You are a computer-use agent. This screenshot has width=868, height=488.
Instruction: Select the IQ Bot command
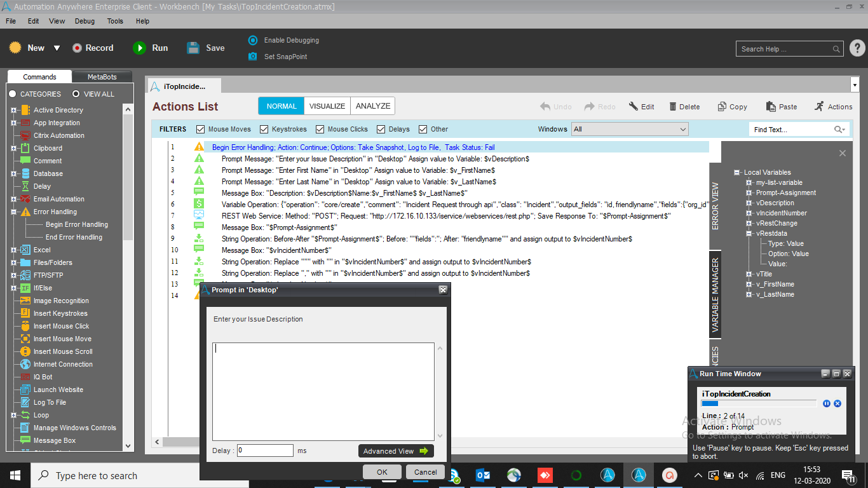tap(43, 377)
